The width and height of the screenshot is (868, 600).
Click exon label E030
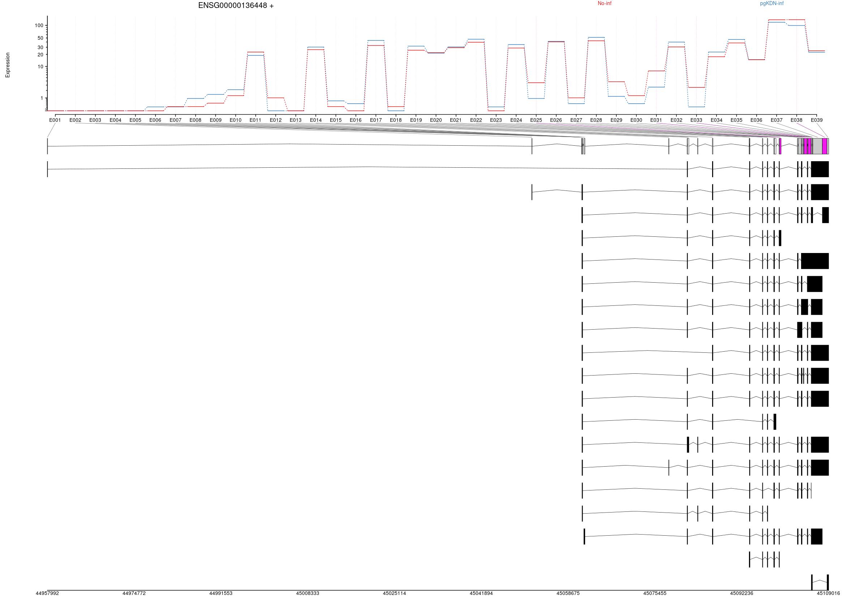pos(636,120)
